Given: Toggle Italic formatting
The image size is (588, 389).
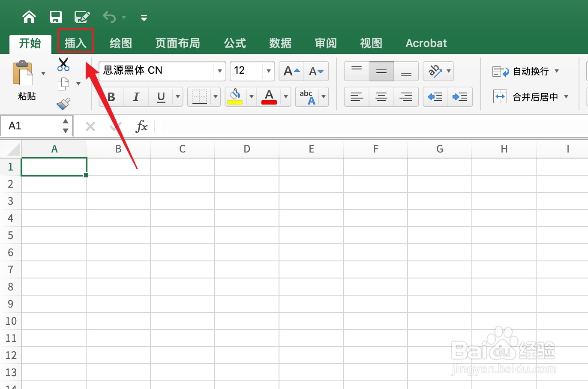Looking at the screenshot, I should (136, 97).
